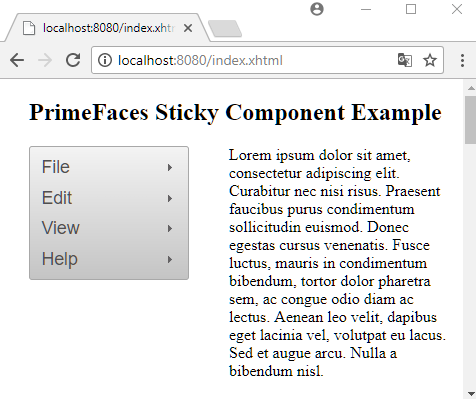Click the browser forward arrow

pyautogui.click(x=45, y=60)
